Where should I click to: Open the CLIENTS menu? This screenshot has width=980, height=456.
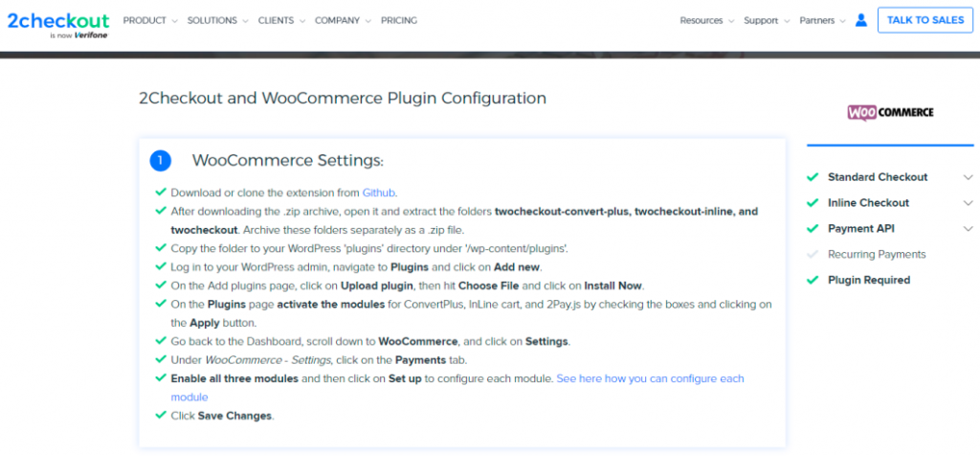281,20
